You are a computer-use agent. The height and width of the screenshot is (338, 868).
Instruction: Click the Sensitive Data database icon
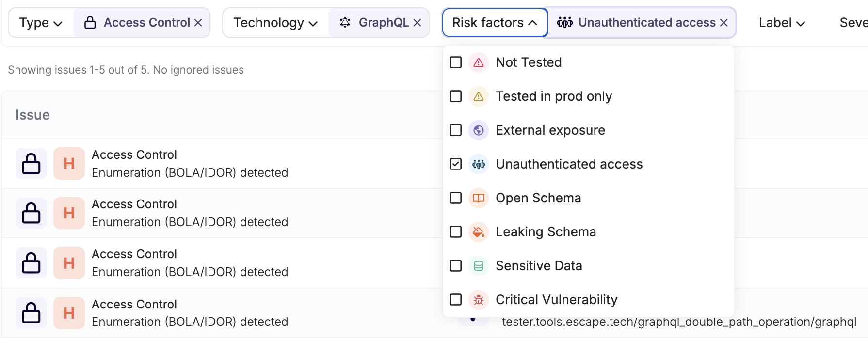coord(478,265)
